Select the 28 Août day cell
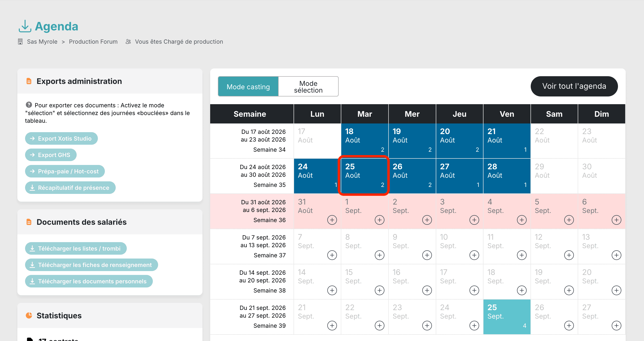 tap(507, 176)
